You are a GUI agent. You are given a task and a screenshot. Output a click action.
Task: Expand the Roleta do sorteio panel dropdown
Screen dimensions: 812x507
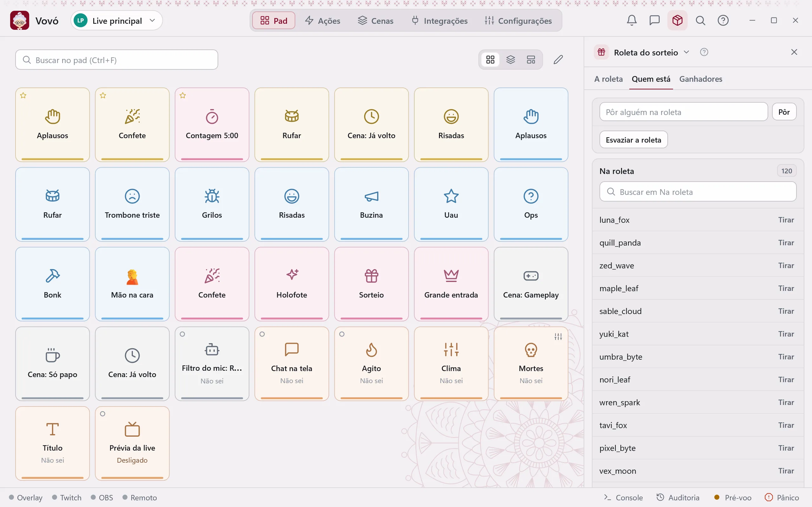tap(686, 52)
